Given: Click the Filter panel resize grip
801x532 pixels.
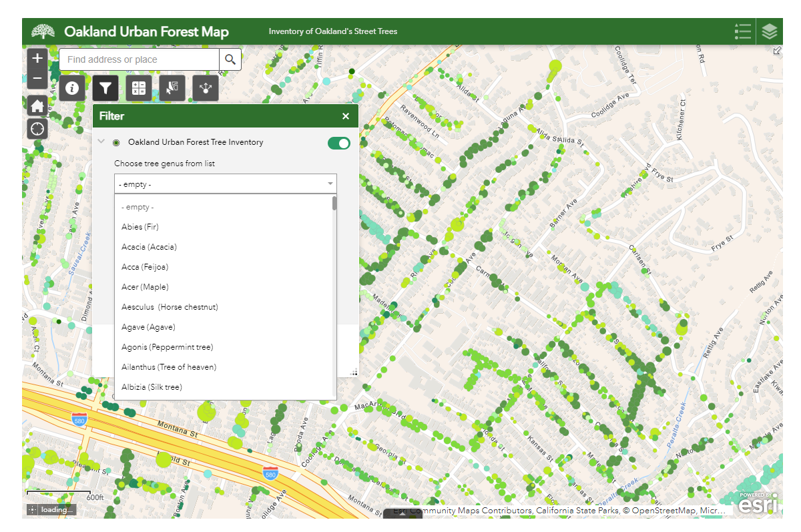Looking at the screenshot, I should [354, 372].
